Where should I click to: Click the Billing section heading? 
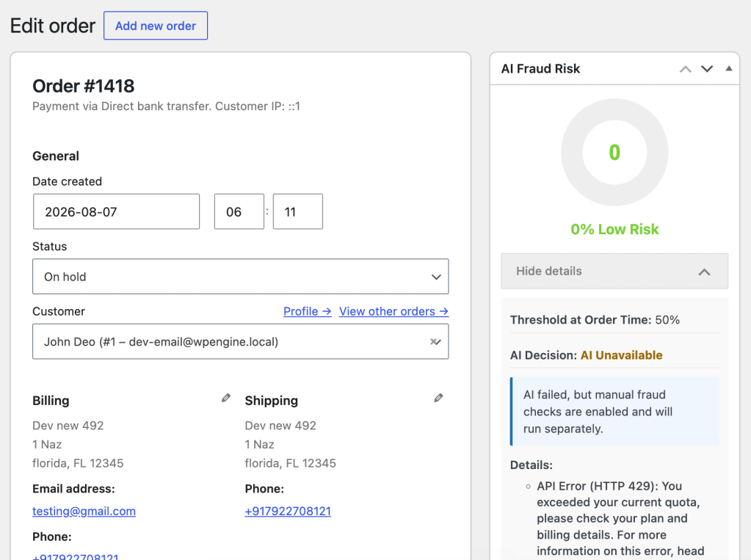tap(51, 401)
